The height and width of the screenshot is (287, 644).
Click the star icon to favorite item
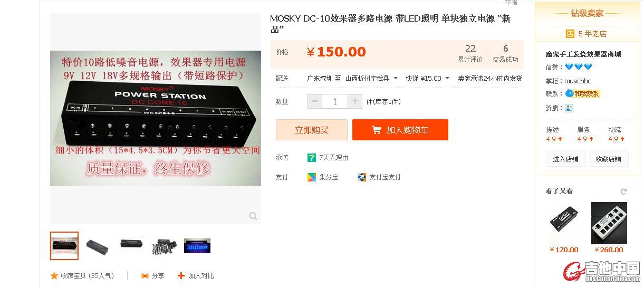[x=54, y=275]
